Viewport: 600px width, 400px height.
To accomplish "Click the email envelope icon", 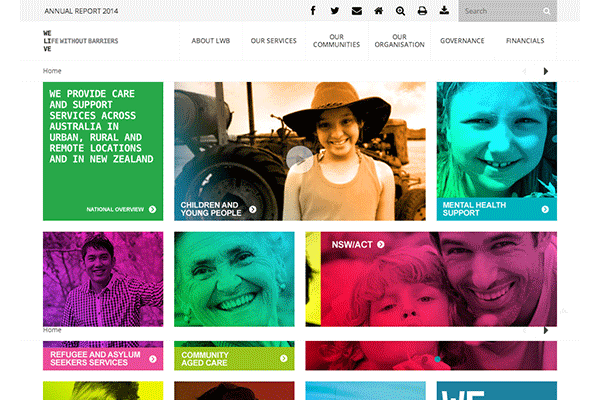I will [x=356, y=11].
